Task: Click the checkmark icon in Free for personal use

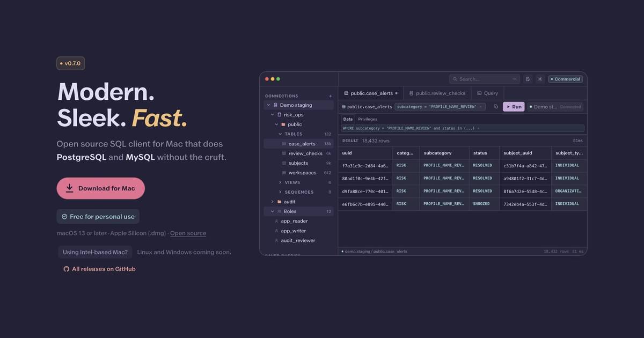Action: [64, 217]
